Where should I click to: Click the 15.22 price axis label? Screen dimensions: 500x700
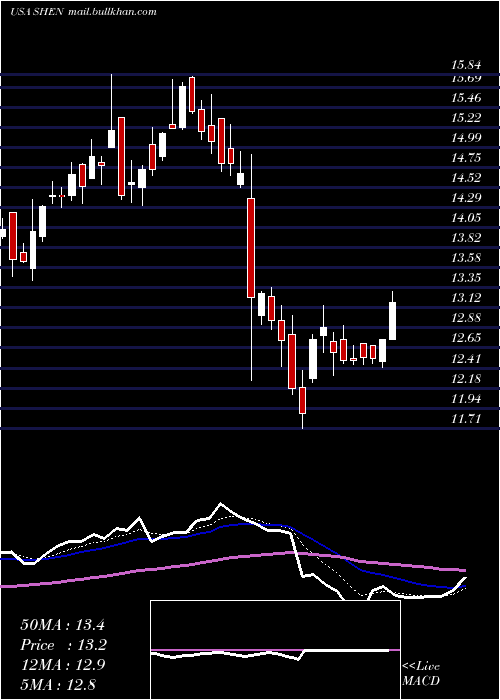pyautogui.click(x=466, y=117)
